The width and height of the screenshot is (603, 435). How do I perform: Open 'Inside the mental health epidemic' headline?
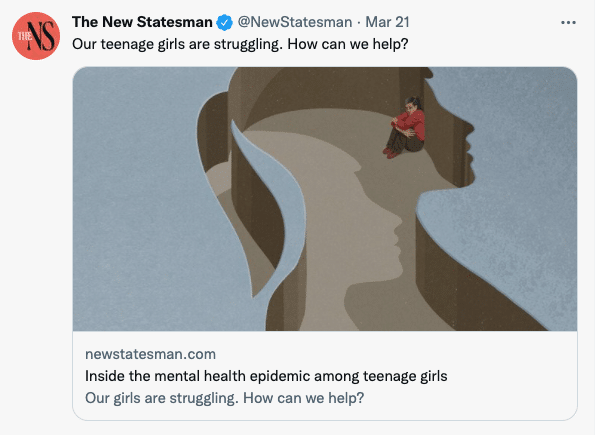(265, 376)
